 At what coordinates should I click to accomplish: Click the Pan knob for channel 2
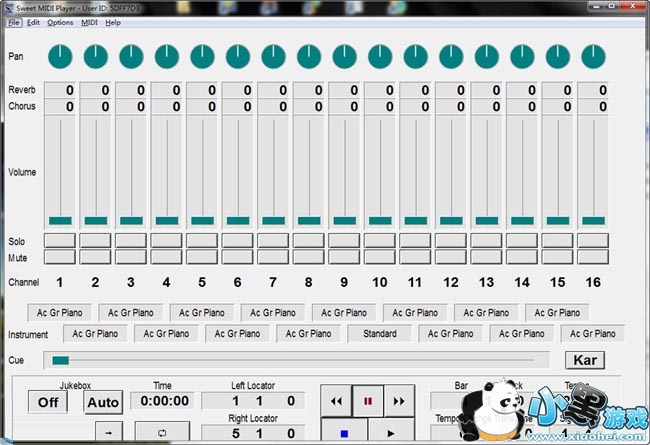pyautogui.click(x=96, y=57)
